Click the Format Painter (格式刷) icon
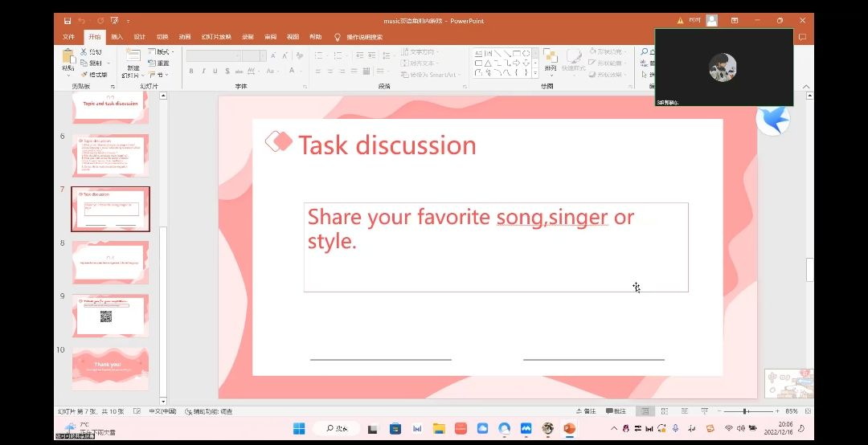 [94, 75]
